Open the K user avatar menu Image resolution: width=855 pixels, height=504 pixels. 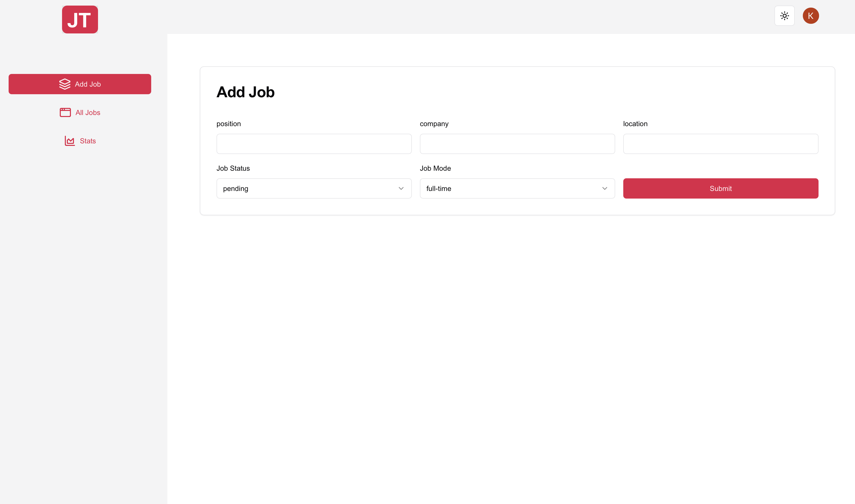[x=810, y=16]
